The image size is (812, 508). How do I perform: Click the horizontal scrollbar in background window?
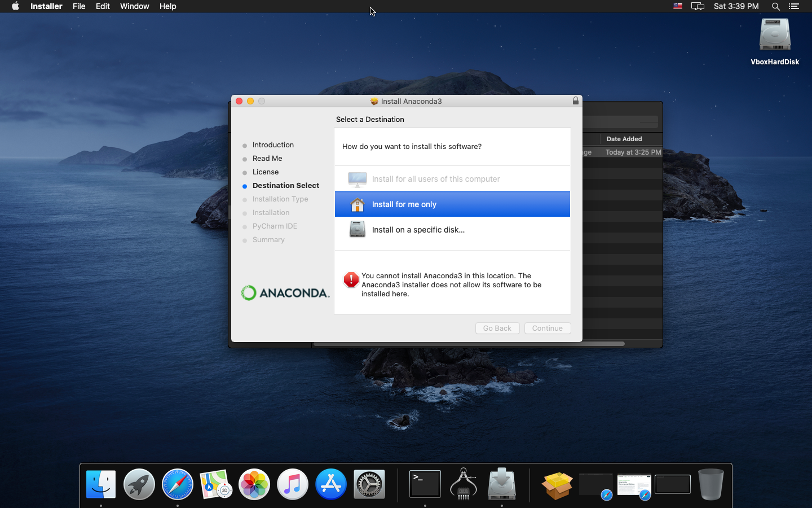(469, 344)
